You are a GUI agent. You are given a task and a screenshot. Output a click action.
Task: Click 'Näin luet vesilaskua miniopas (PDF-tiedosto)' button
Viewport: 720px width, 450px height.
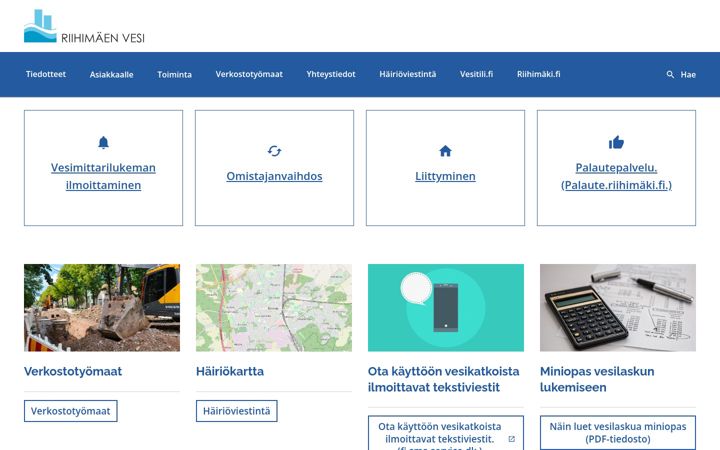pos(618,433)
